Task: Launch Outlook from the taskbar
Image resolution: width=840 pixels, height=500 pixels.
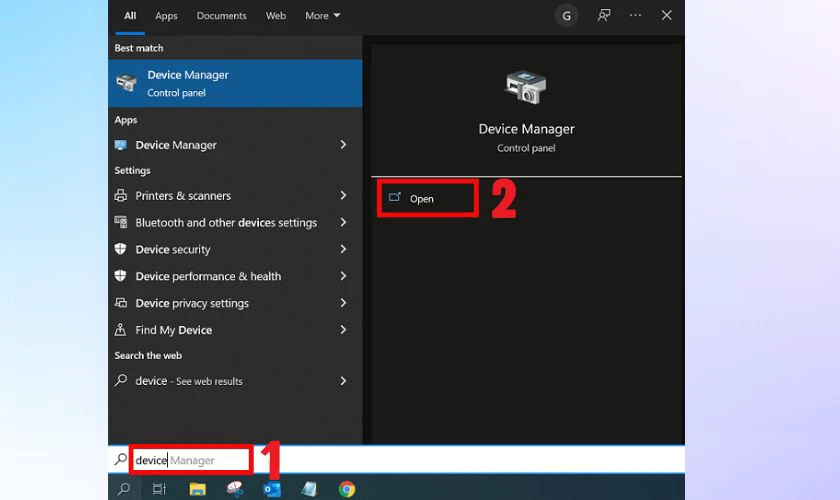Action: click(x=272, y=489)
